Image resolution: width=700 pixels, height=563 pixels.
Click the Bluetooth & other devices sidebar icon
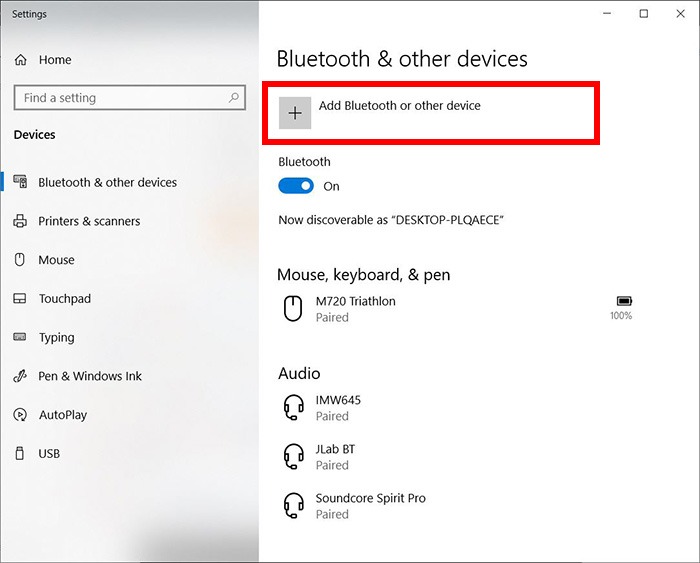pyautogui.click(x=20, y=182)
